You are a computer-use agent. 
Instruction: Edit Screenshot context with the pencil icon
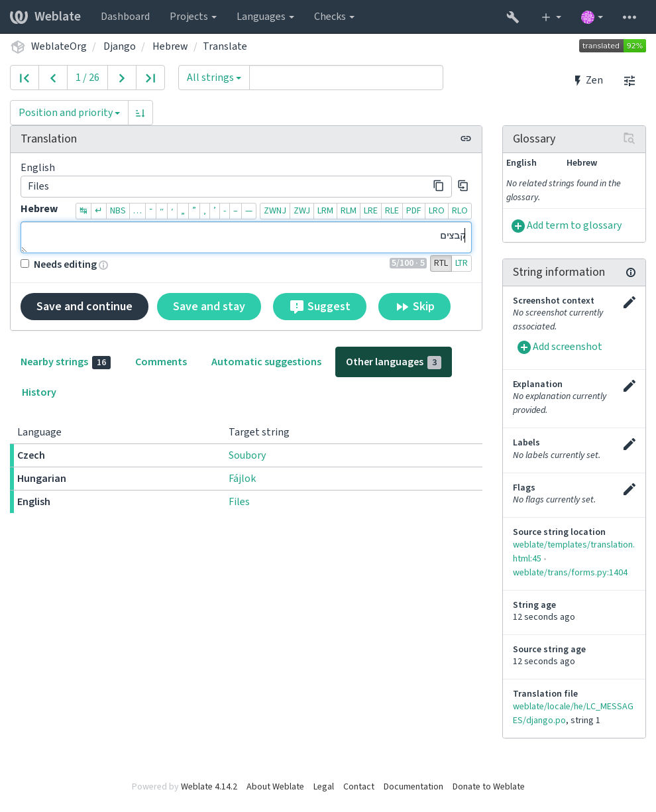[x=629, y=302]
